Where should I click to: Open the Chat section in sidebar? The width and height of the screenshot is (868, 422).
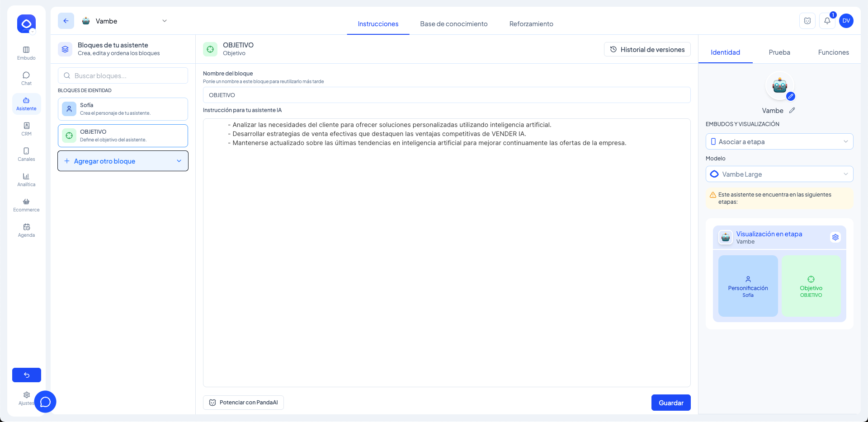[26, 78]
